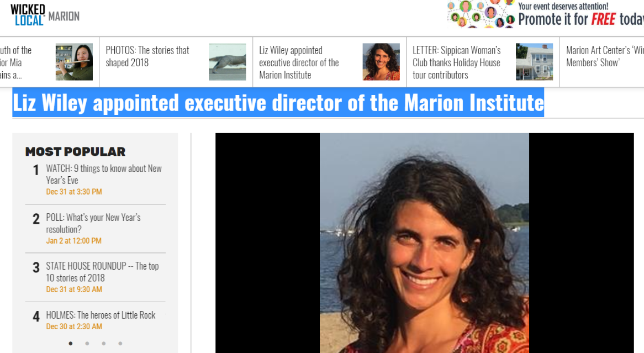This screenshot has width=644, height=353.
Task: Open 'HOLMES: The heroes of Little Rock'
Action: 101,315
